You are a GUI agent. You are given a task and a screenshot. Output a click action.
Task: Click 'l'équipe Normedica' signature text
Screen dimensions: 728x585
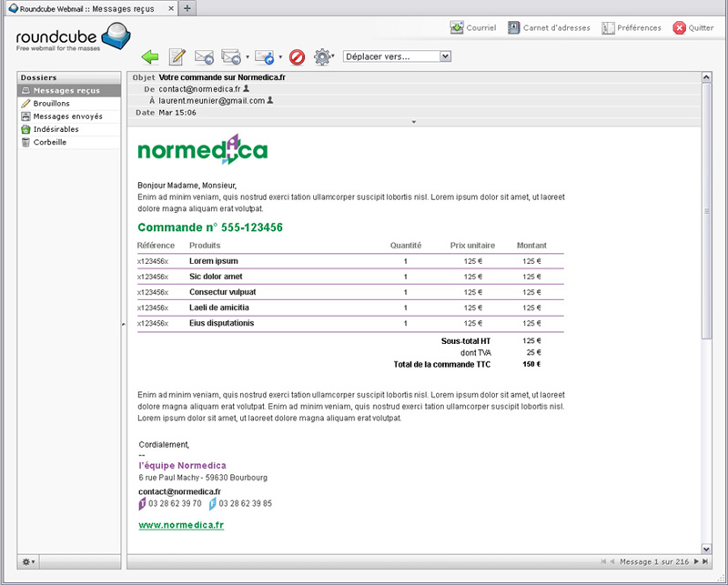[183, 466]
